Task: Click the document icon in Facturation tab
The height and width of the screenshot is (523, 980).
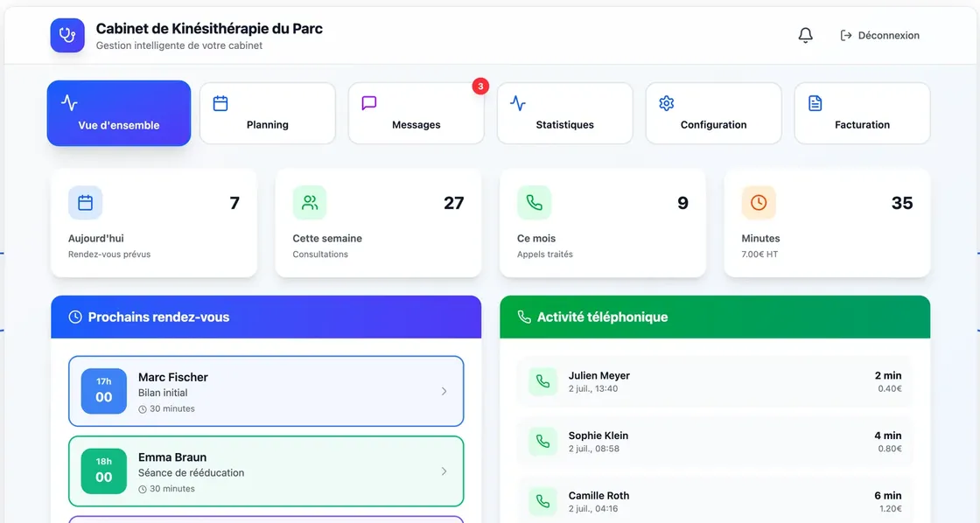Action: coord(815,103)
